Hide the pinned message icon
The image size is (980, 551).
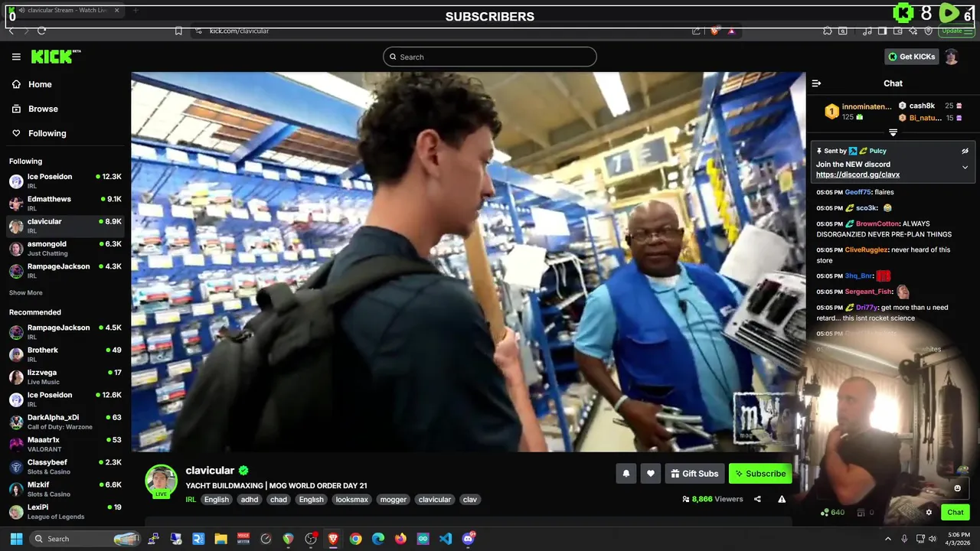point(965,151)
